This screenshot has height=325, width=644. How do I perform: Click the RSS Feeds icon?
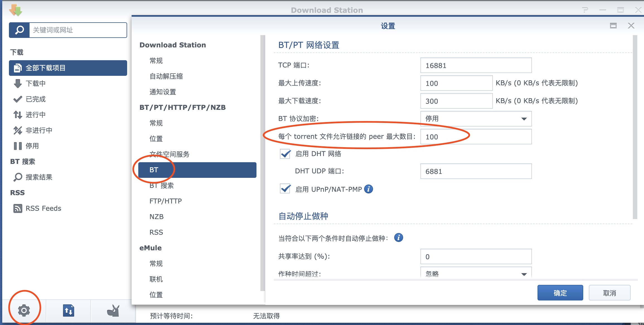[x=18, y=208]
